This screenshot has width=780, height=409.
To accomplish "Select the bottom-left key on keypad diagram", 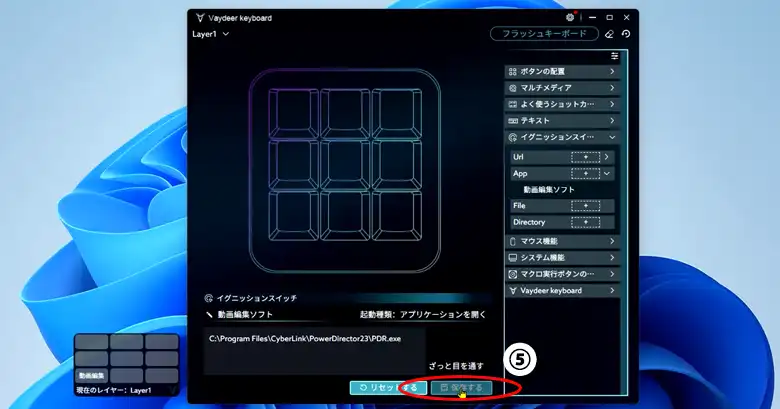I will coord(293,217).
